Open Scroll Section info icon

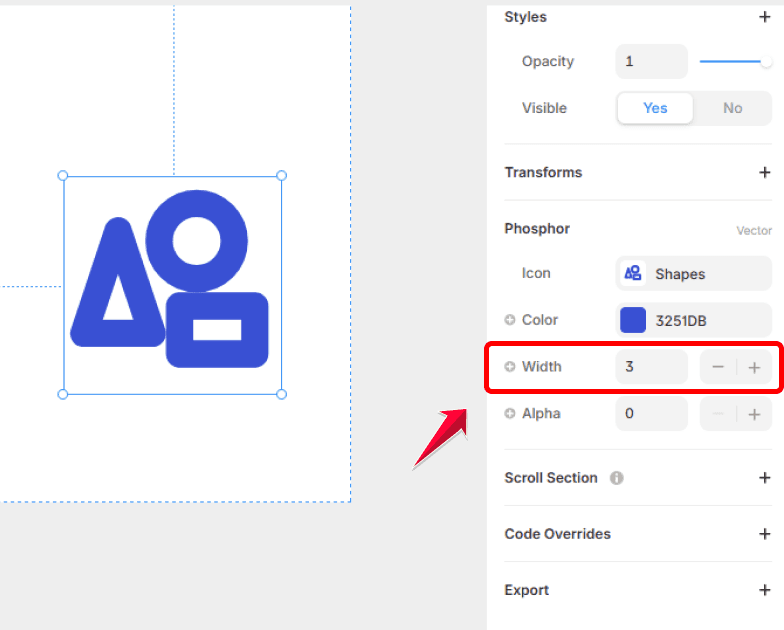(616, 478)
